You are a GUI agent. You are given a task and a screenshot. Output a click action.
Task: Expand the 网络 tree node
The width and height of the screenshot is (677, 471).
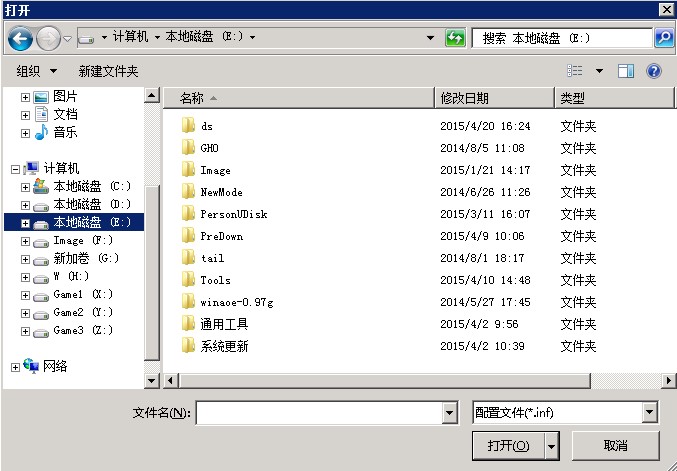coord(15,367)
